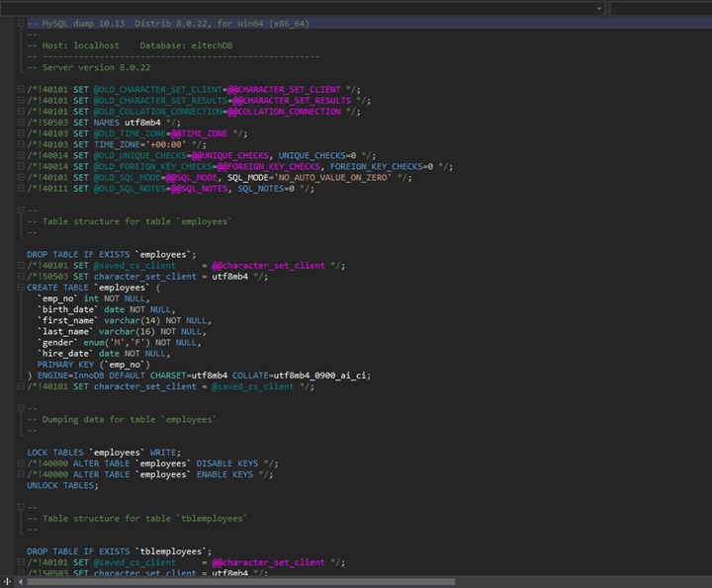Collapse the ALTER TABLE `employees` ENABLE KEYS fold
This screenshot has height=588, width=712.
pos(21,474)
